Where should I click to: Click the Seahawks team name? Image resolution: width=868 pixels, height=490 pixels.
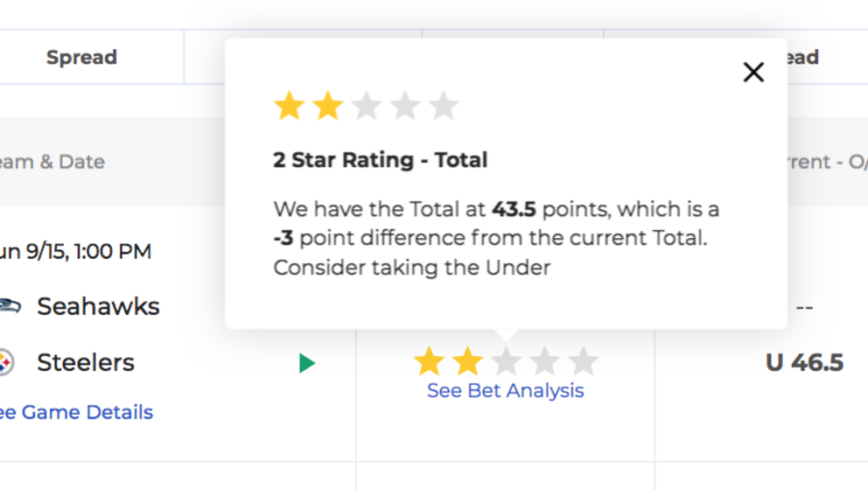click(x=99, y=306)
